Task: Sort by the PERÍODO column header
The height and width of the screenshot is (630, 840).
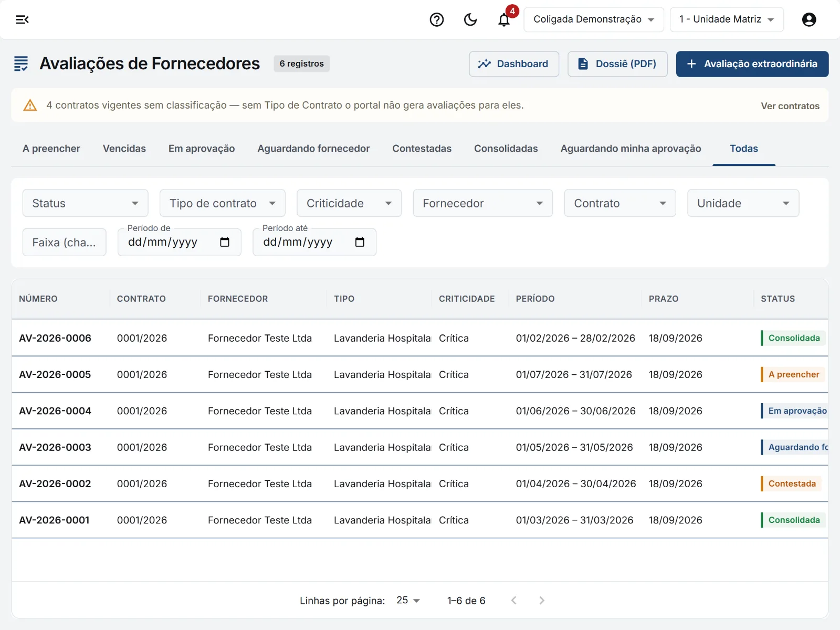Action: point(535,299)
